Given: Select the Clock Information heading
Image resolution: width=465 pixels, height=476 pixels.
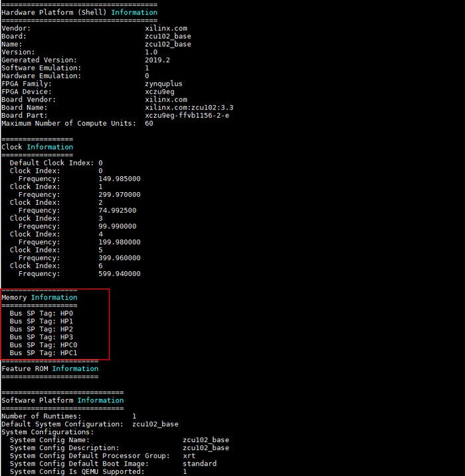Looking at the screenshot, I should [37, 147].
